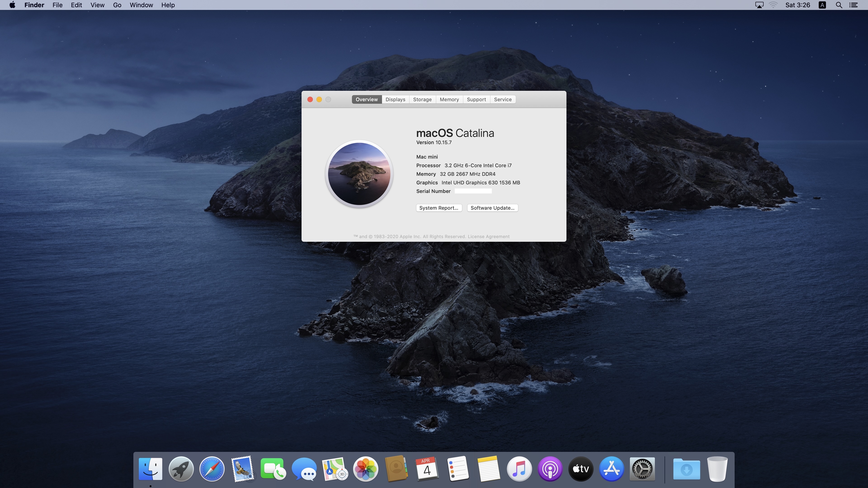Open System Preferences from the Dock

(642, 469)
